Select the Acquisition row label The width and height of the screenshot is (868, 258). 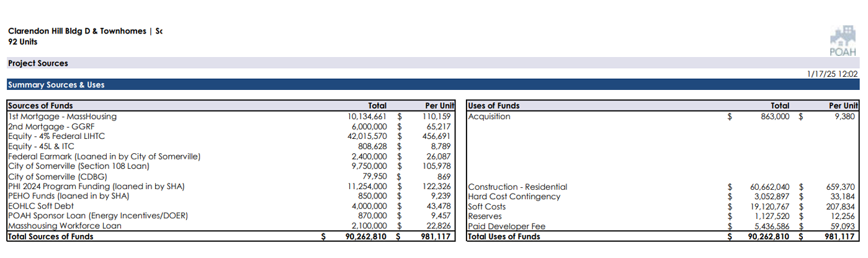490,116
